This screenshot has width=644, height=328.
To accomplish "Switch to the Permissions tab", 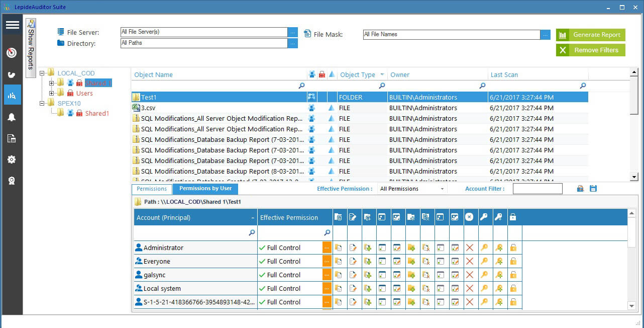I will (x=152, y=189).
